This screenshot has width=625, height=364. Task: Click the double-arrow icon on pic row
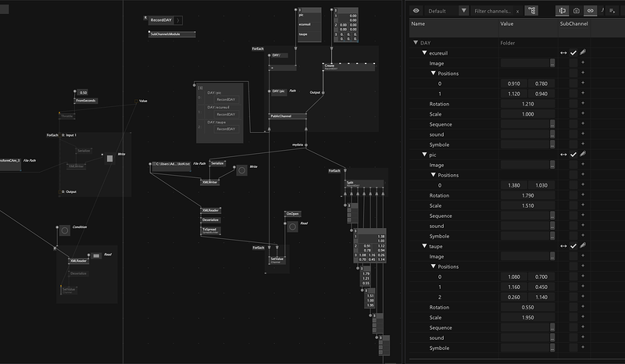click(x=563, y=155)
